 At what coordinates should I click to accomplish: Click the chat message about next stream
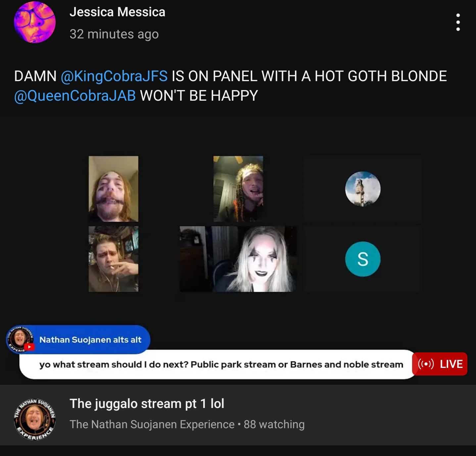(221, 365)
